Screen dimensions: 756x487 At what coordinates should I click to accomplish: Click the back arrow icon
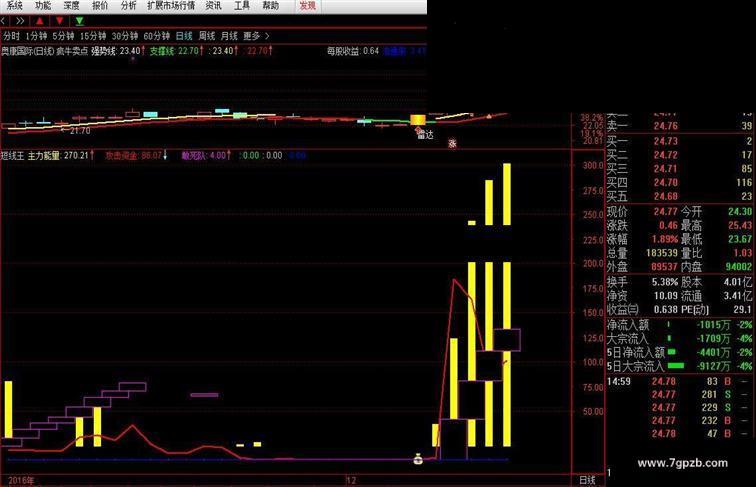point(3,21)
